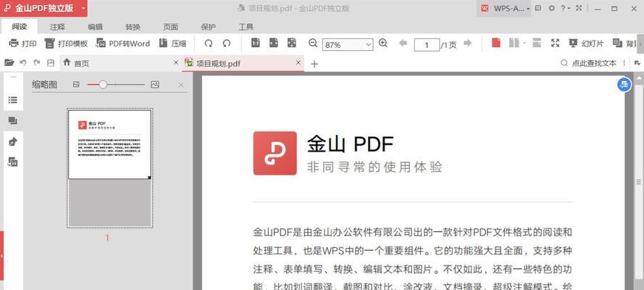Select the red single-page view mode
The image size is (644, 290).
[496, 43]
